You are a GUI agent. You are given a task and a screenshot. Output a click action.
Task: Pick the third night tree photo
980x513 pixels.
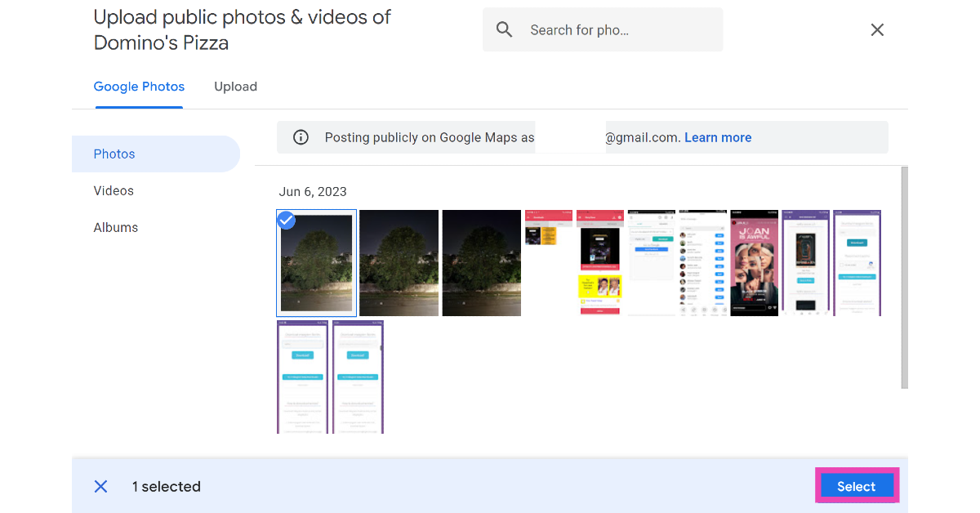(x=481, y=263)
